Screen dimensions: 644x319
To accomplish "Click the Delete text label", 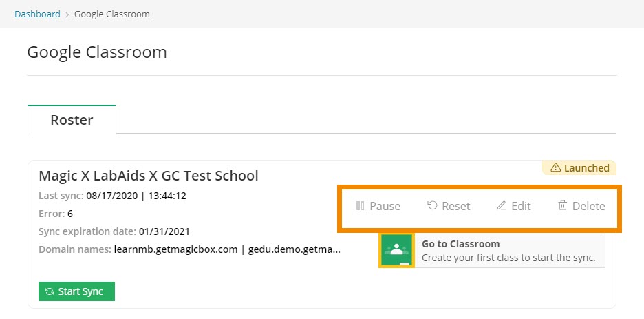I will coord(588,206).
